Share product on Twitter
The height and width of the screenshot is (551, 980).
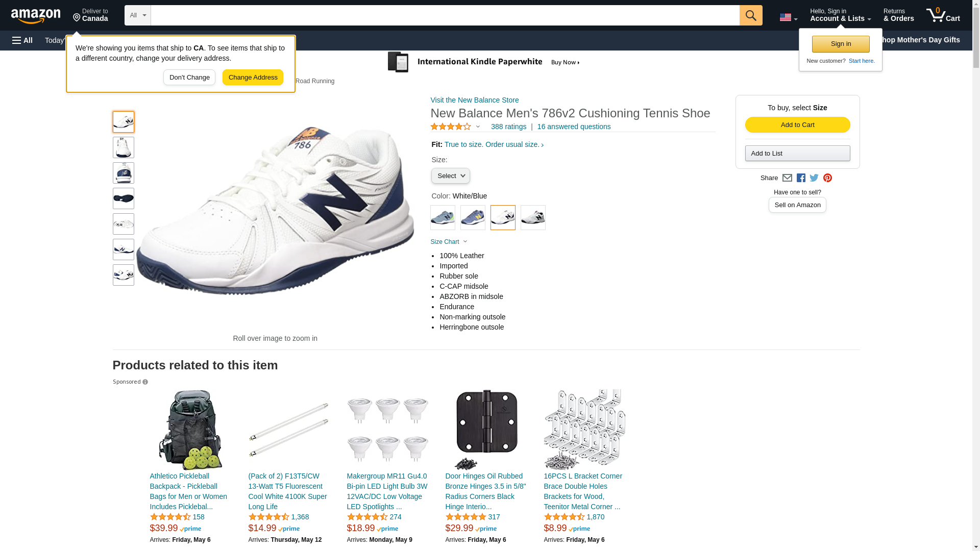tap(814, 178)
